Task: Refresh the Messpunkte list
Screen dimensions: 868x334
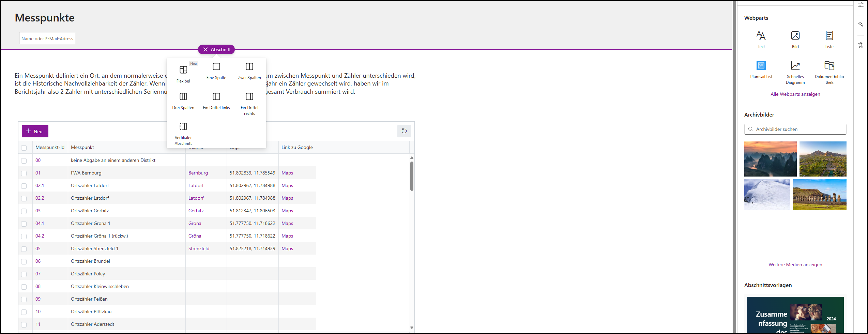Action: click(404, 131)
